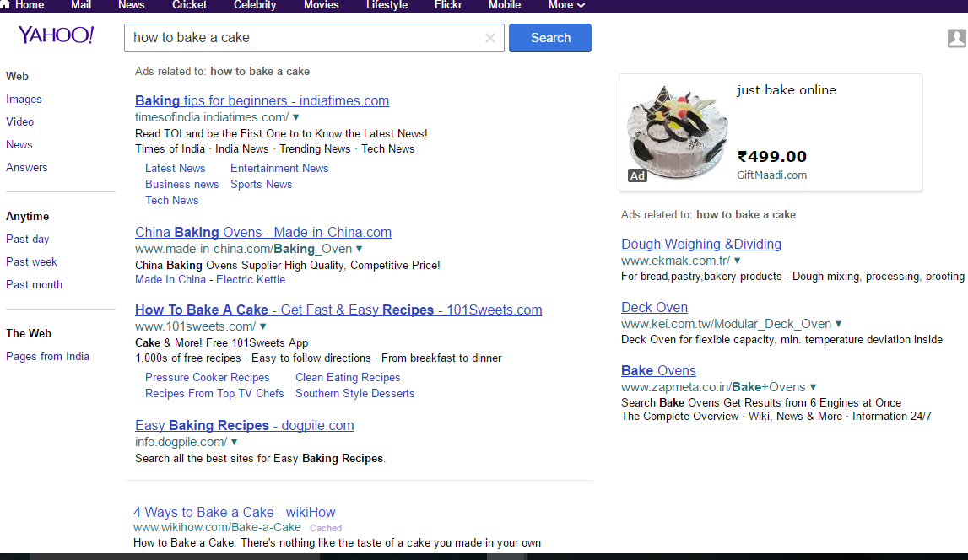Viewport: 968px width, 560px height.
Task: Switch to Video search results
Action: click(x=19, y=121)
